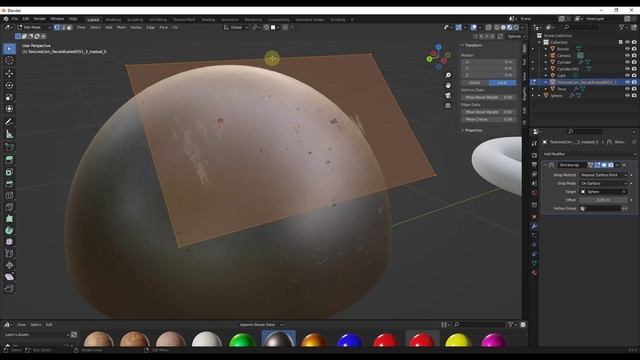The height and width of the screenshot is (360, 640).
Task: Switch to the Modeling workspace tab
Action: tap(113, 20)
